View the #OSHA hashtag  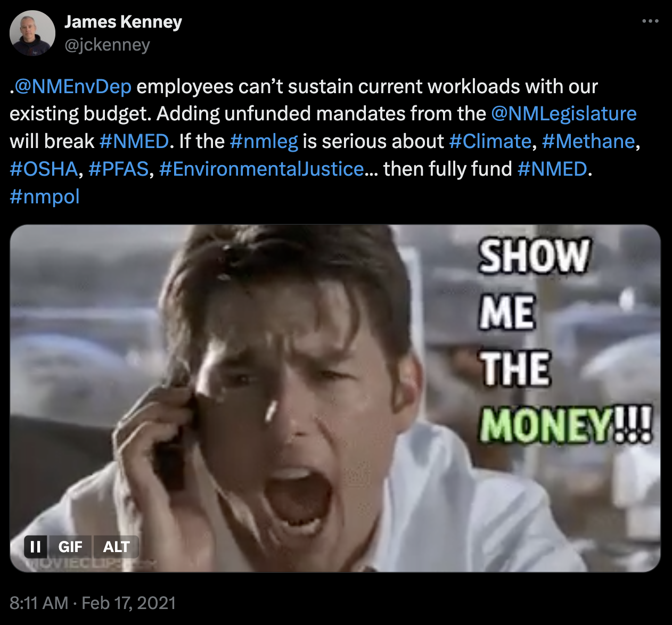click(x=44, y=169)
